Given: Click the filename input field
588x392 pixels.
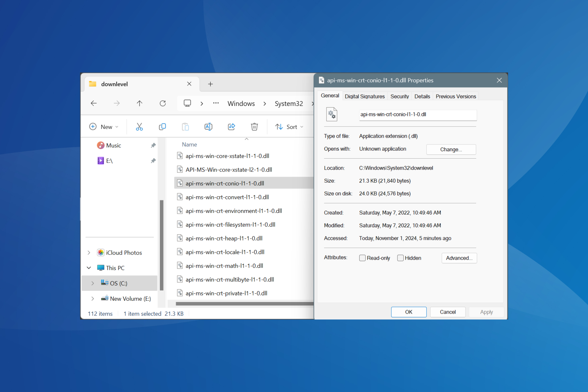Looking at the screenshot, I should tap(415, 114).
